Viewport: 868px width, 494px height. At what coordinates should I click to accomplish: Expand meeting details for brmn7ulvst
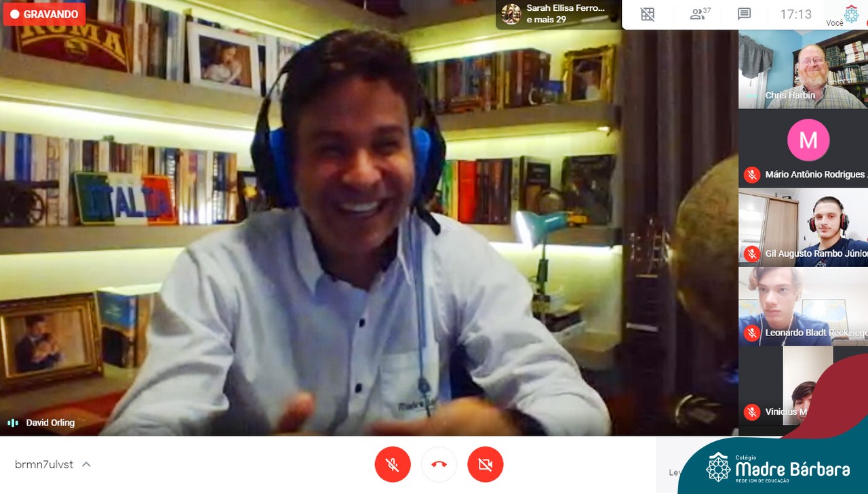tap(86, 465)
